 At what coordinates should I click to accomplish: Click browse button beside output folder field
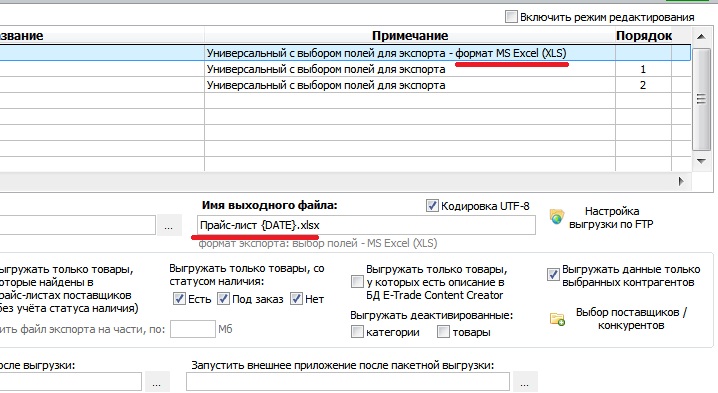coord(169,226)
